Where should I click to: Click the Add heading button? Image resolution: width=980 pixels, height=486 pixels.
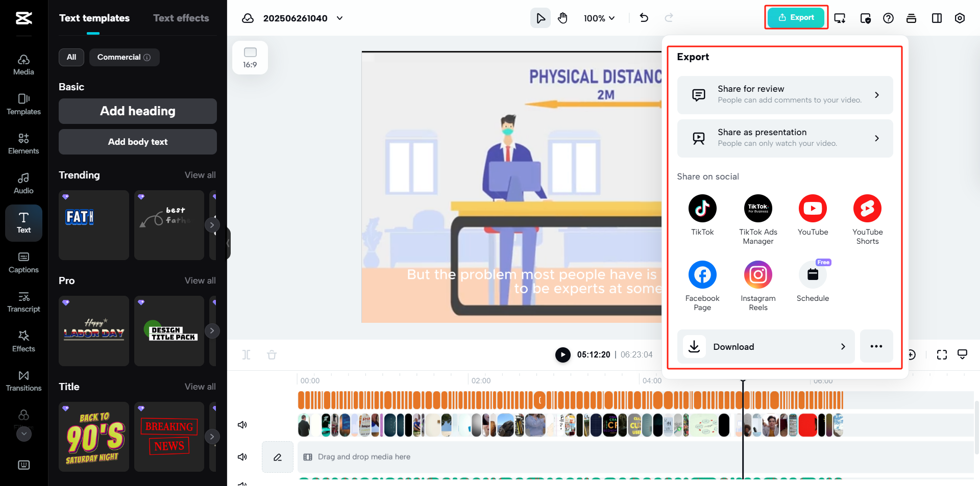(138, 111)
